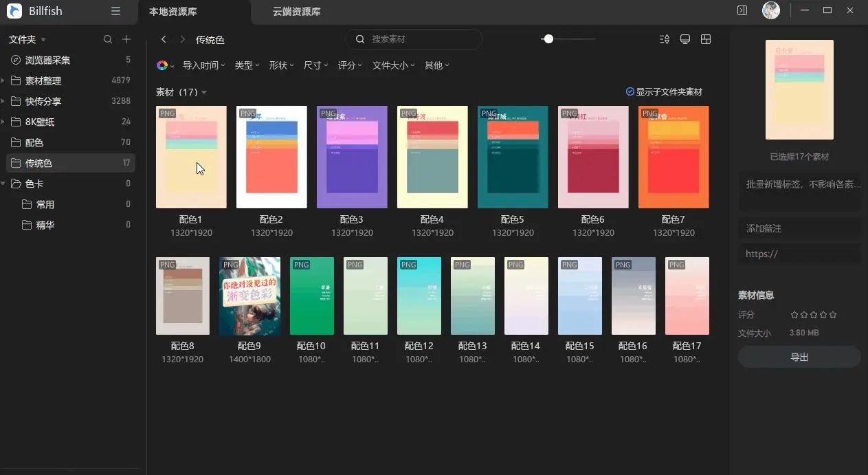Open the sort order icon
868x475 pixels.
pos(664,40)
